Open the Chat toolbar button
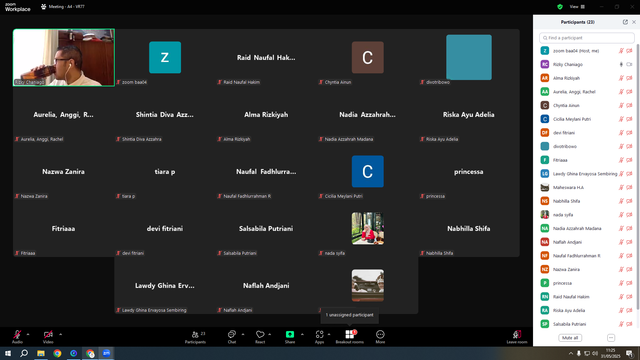Viewport: 640px width, 360px height. 232,337
